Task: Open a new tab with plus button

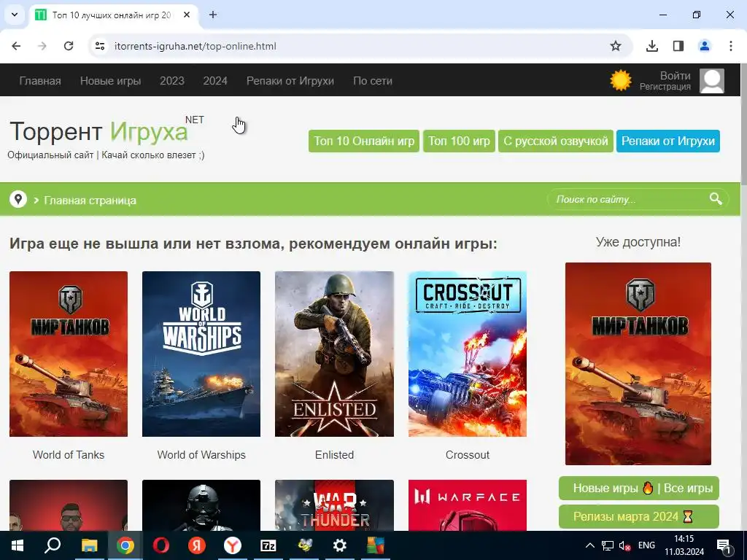Action: [213, 15]
